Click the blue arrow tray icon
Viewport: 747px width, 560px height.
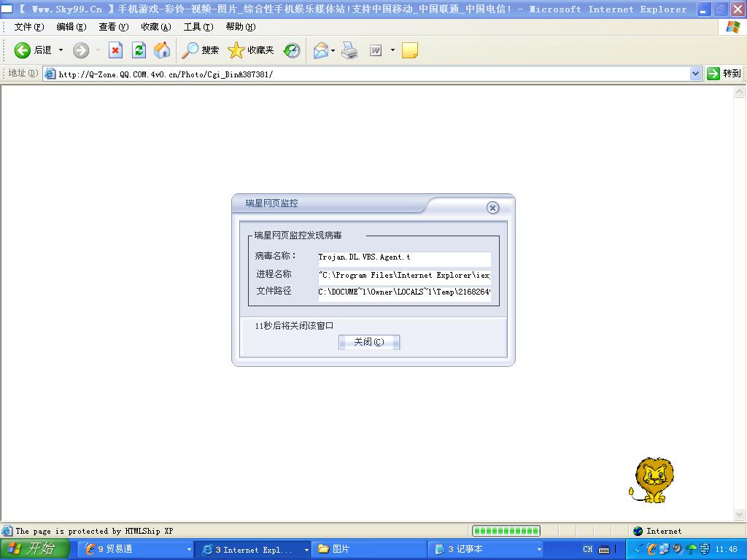pyautogui.click(x=639, y=549)
